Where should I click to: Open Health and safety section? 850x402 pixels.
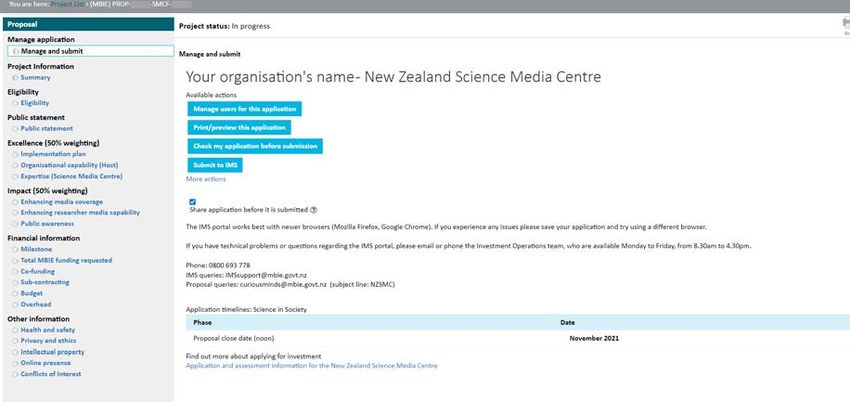click(x=48, y=330)
